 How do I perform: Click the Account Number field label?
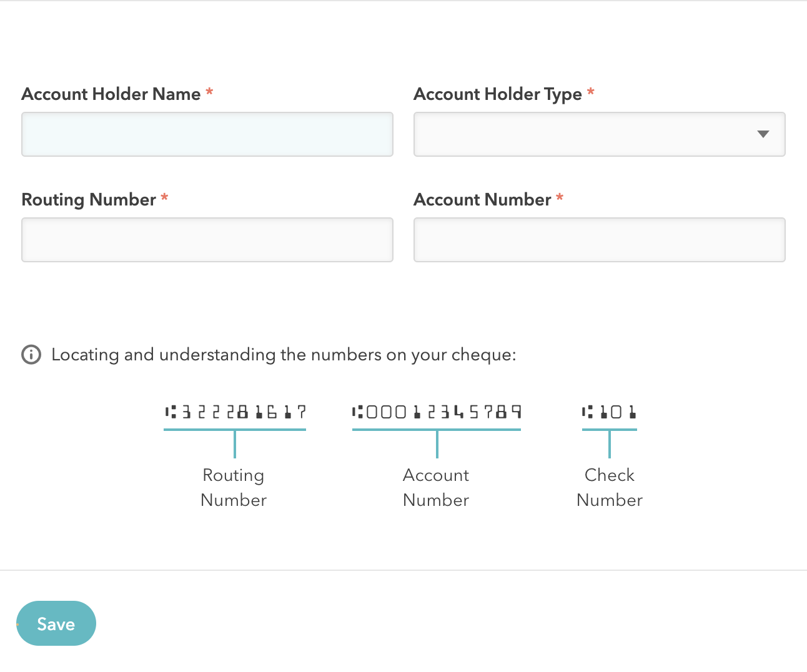tap(482, 200)
